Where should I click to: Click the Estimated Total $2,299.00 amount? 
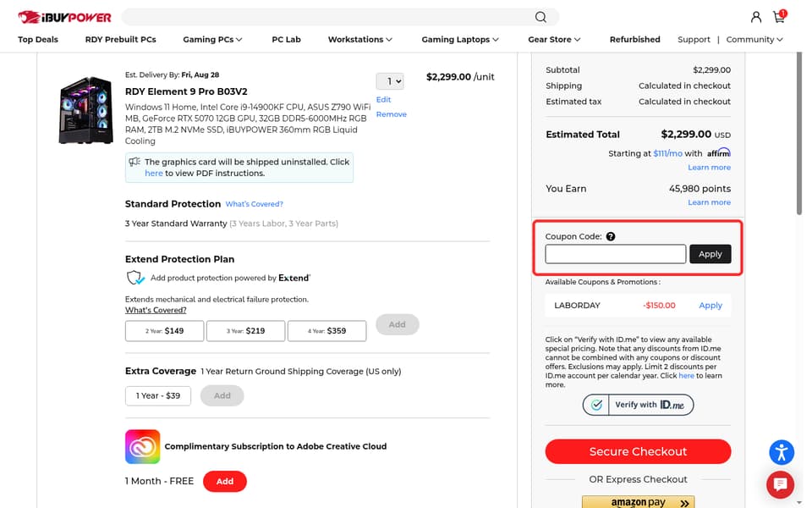pyautogui.click(x=686, y=135)
